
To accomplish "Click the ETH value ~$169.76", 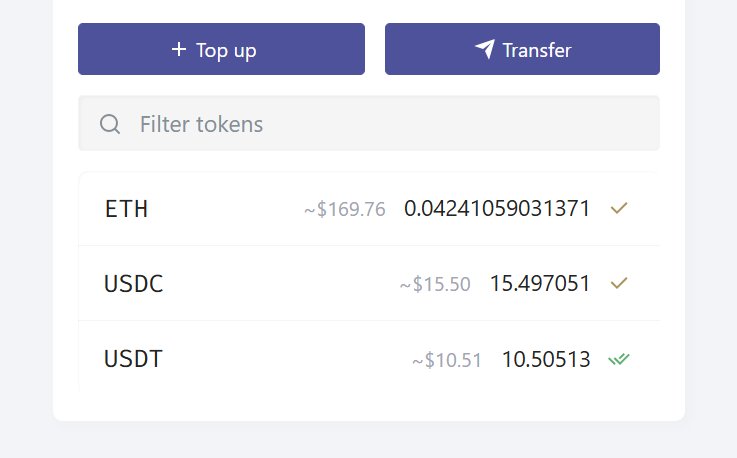I will pos(345,210).
